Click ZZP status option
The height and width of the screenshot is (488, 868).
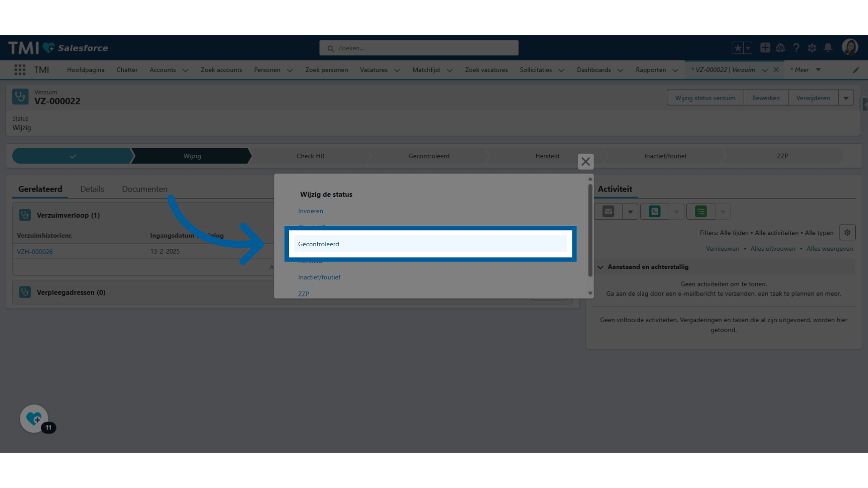(x=303, y=292)
